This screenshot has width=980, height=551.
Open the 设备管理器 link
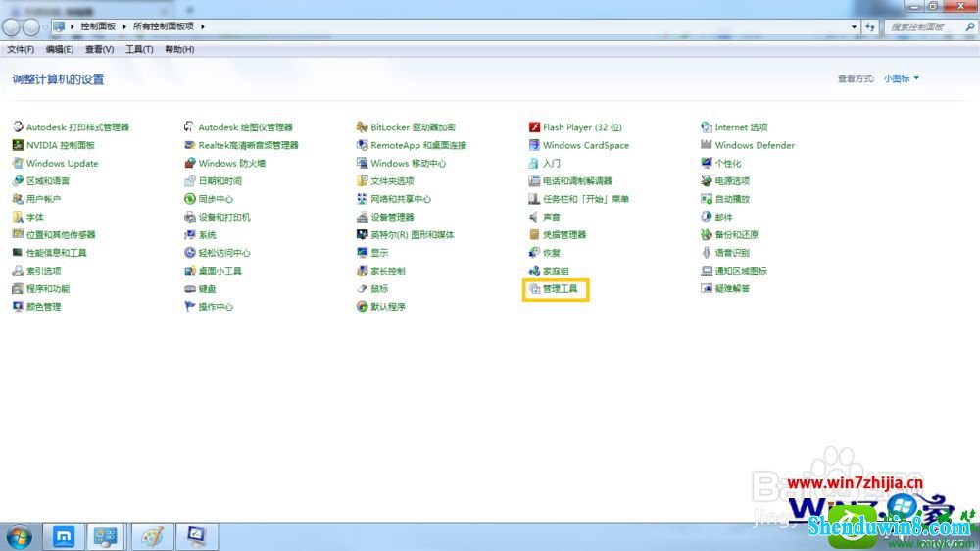(392, 217)
